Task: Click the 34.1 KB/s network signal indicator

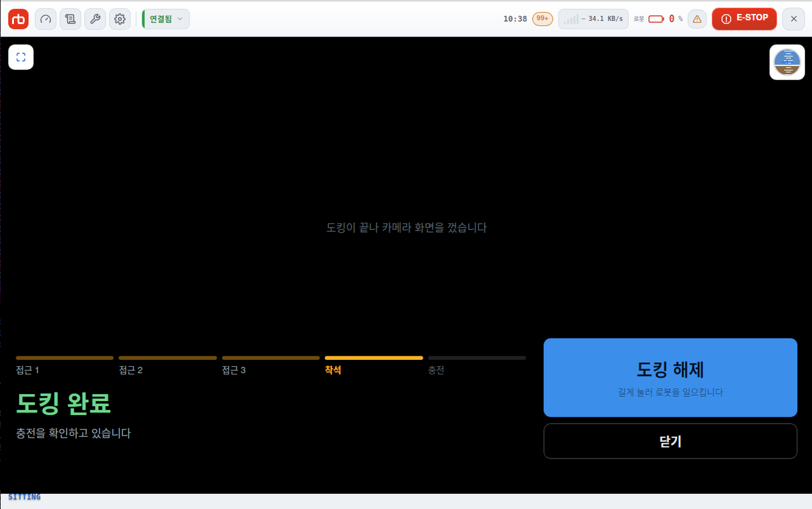Action: 593,19
